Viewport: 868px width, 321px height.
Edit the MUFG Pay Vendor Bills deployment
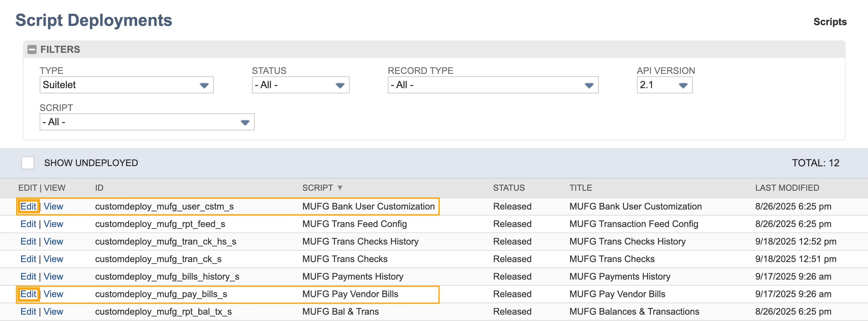point(28,294)
